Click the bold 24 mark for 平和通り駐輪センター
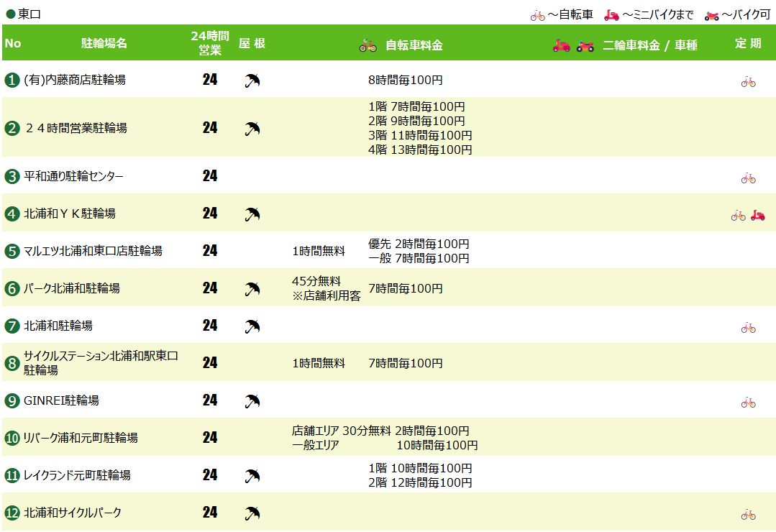The image size is (776, 532). [x=210, y=175]
